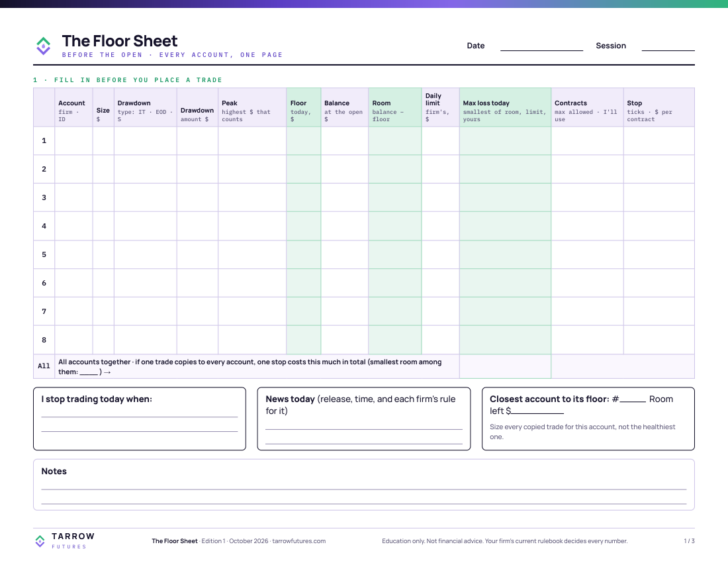Click the first line under News today
This screenshot has height=563, width=728.
tap(363, 429)
